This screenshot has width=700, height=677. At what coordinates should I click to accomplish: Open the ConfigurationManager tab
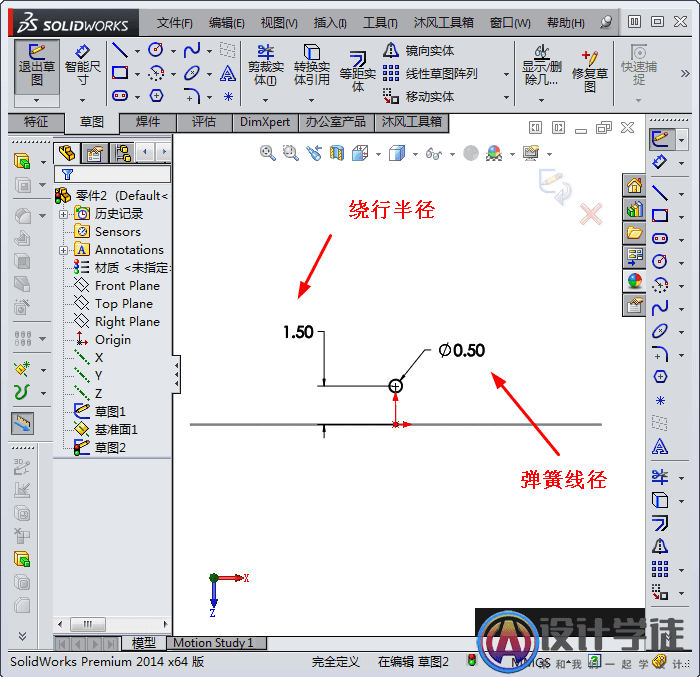121,153
